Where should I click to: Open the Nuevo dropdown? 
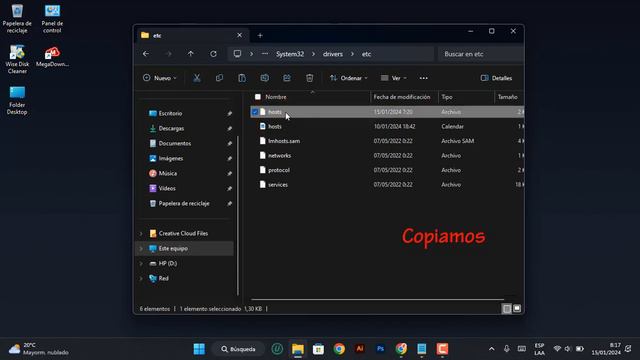pyautogui.click(x=160, y=78)
